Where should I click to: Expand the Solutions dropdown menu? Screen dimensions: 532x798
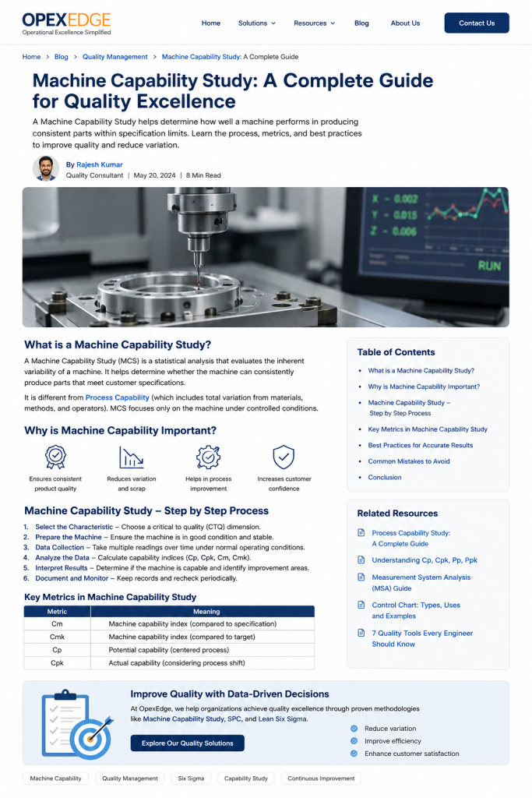pos(257,23)
